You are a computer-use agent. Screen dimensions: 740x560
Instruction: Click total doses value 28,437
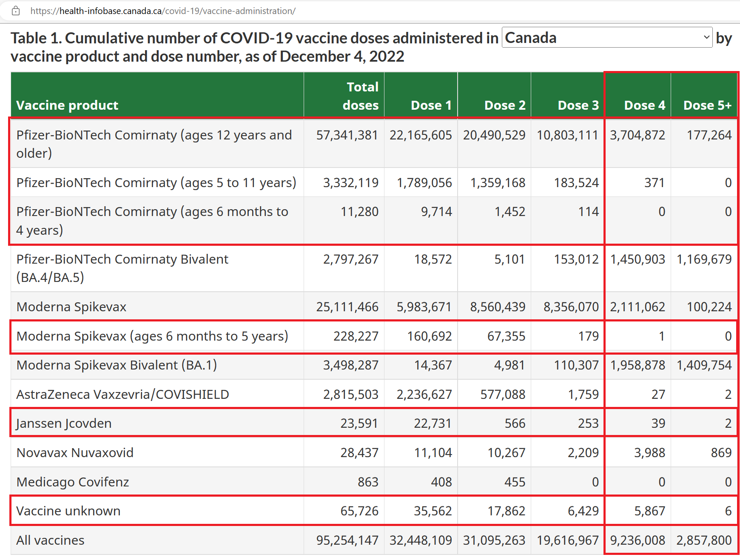click(x=359, y=453)
